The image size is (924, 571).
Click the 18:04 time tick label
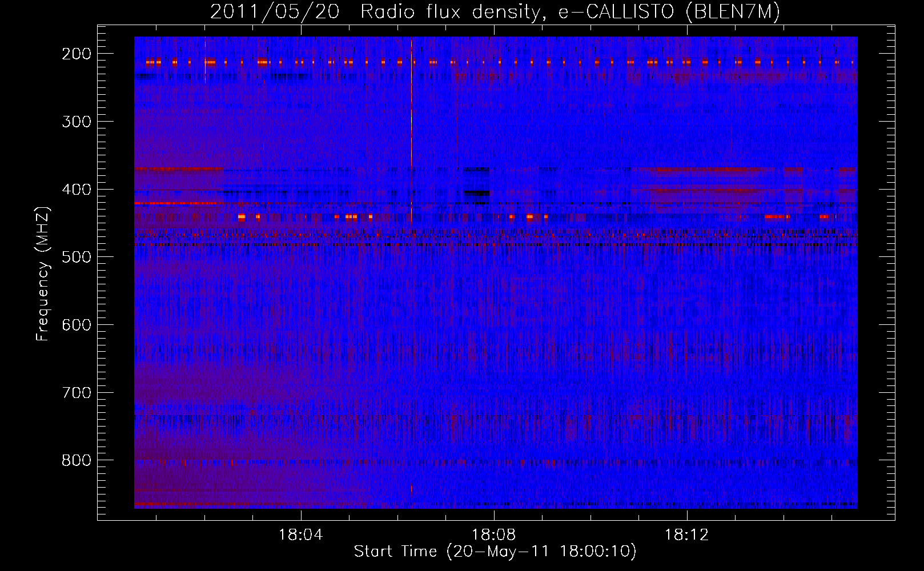pyautogui.click(x=300, y=535)
